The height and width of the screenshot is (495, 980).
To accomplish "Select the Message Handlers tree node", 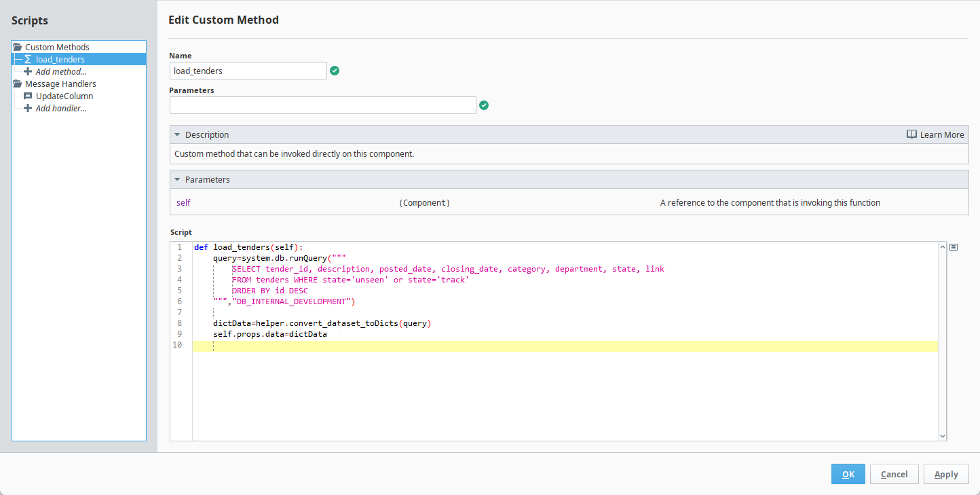I will [x=60, y=84].
